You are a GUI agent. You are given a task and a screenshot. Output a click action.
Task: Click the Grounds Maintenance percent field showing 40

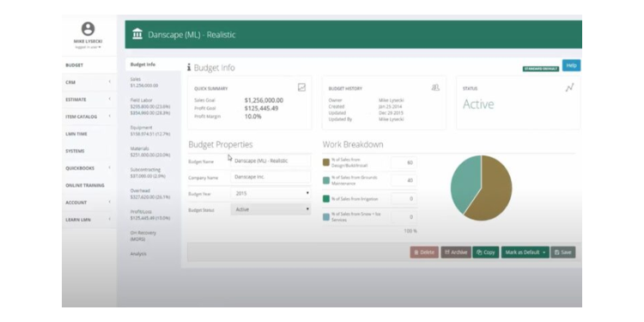(404, 180)
